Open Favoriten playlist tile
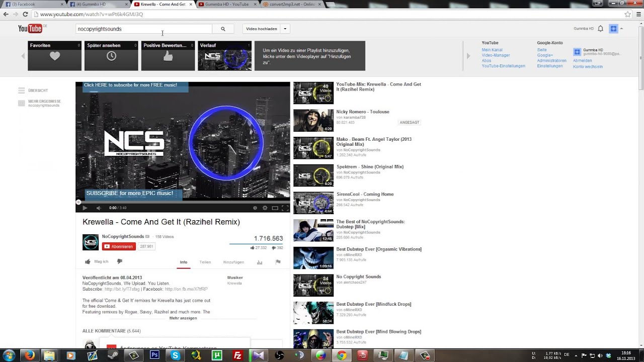 54,56
